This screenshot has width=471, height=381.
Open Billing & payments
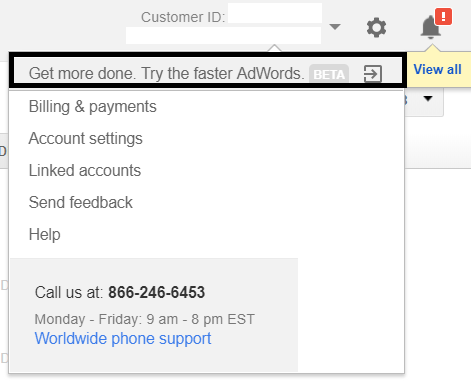[x=93, y=107]
